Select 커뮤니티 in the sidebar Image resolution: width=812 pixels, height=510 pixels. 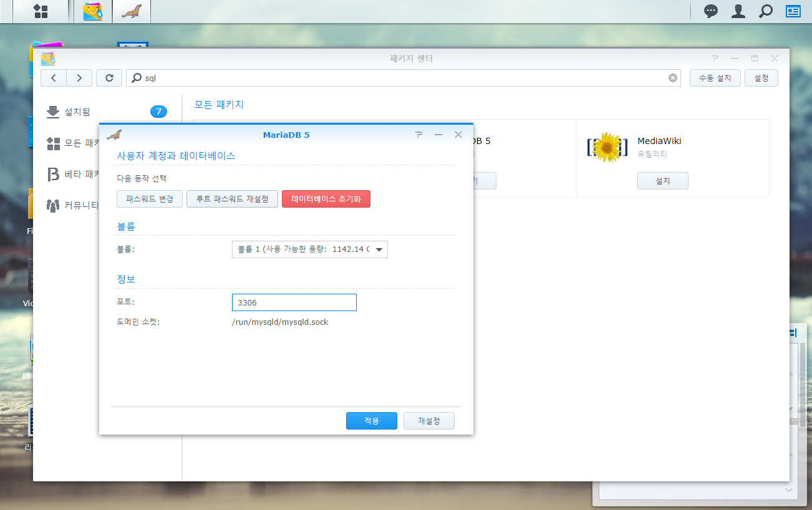point(73,204)
